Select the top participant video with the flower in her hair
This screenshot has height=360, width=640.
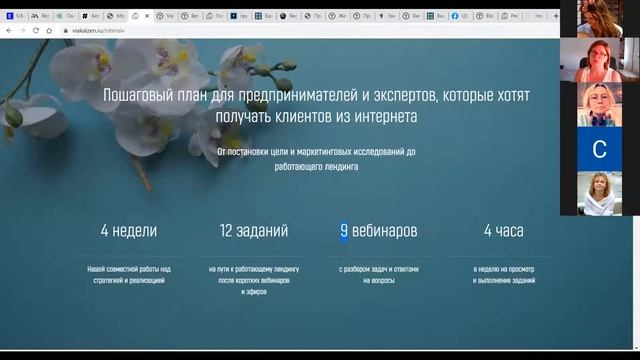599,19
